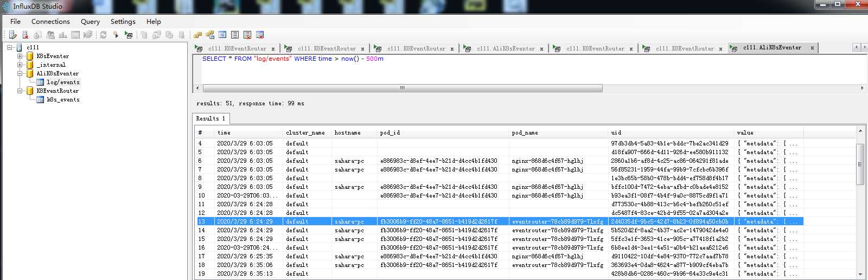
Task: Click row 17 nginx-868d6c4f67-hglhj pod_name cell
Action: (558, 256)
